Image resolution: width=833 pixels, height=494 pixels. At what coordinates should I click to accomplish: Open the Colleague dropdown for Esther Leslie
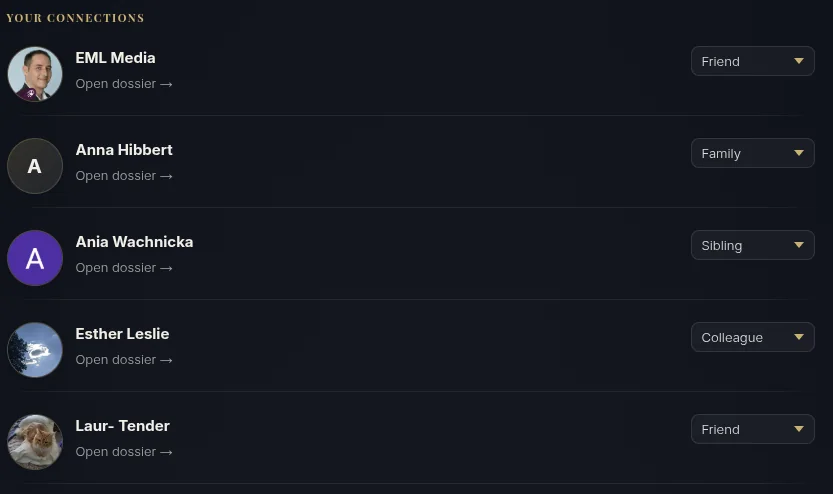(x=752, y=337)
